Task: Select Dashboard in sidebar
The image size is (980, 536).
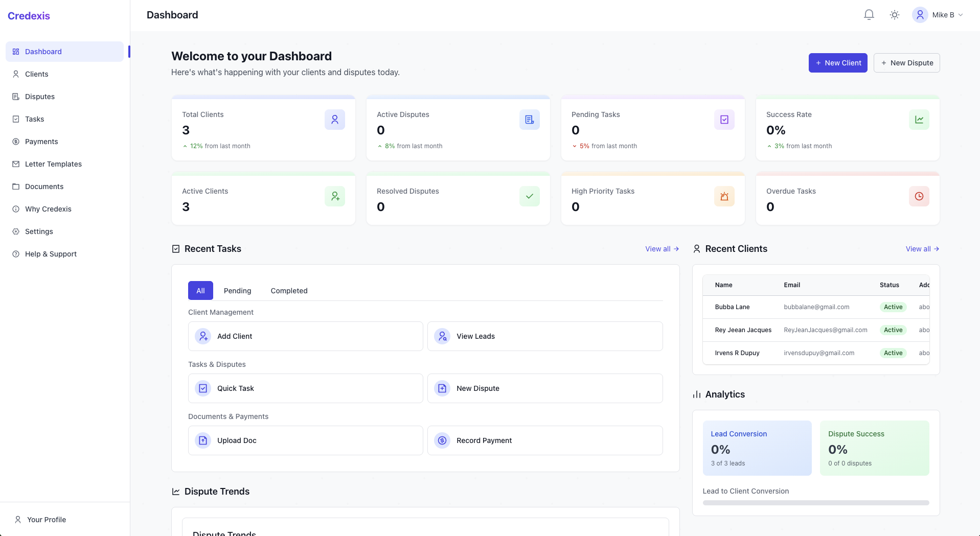Action: (64, 52)
